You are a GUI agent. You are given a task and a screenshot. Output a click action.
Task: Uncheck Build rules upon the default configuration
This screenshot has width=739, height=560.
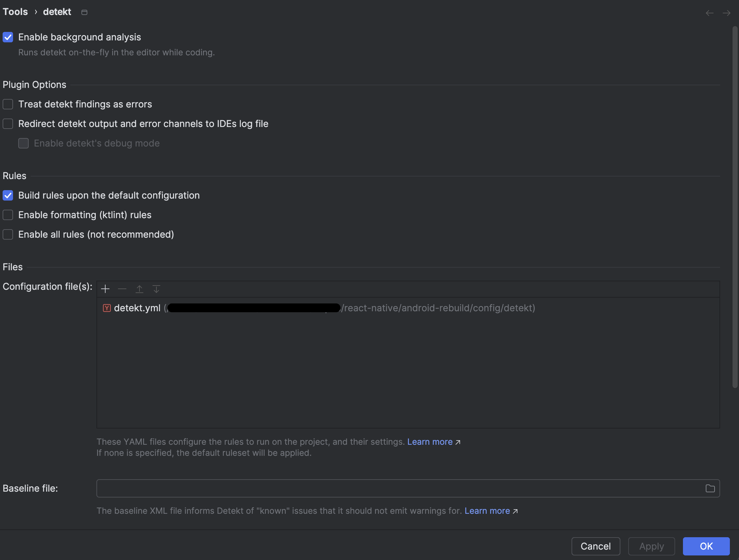tap(8, 195)
